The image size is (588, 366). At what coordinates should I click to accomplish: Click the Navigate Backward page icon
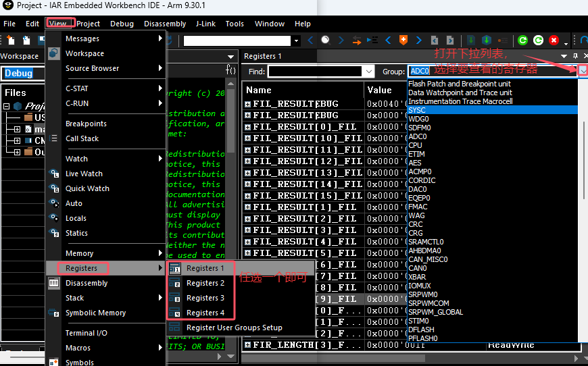tap(435, 40)
